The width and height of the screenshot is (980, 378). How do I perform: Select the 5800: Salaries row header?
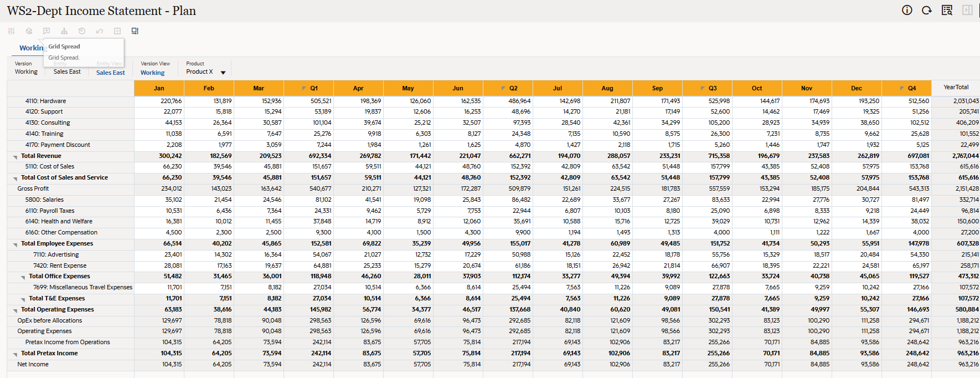70,200
